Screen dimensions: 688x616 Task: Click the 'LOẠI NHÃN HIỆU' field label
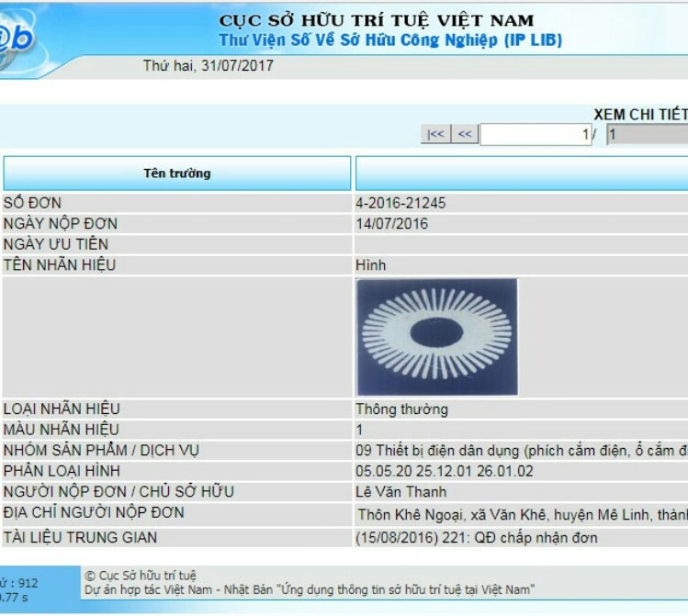(62, 409)
